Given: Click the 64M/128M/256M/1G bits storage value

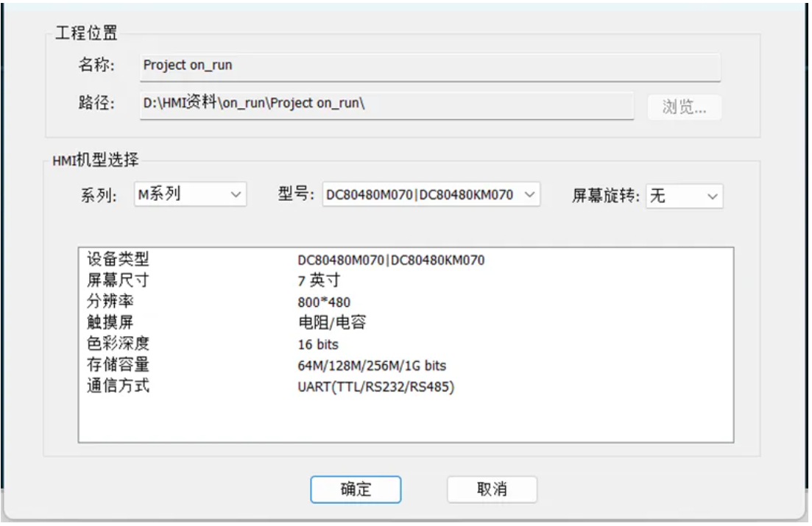Looking at the screenshot, I should [x=372, y=366].
